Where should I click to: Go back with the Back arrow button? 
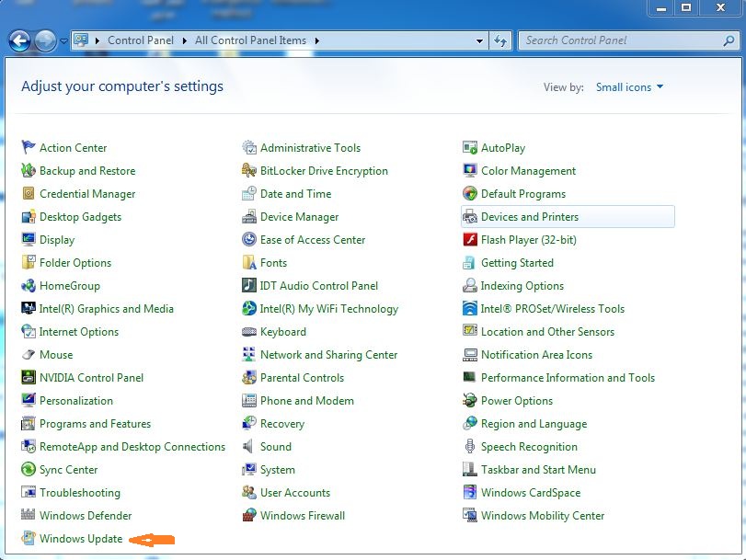coord(19,40)
